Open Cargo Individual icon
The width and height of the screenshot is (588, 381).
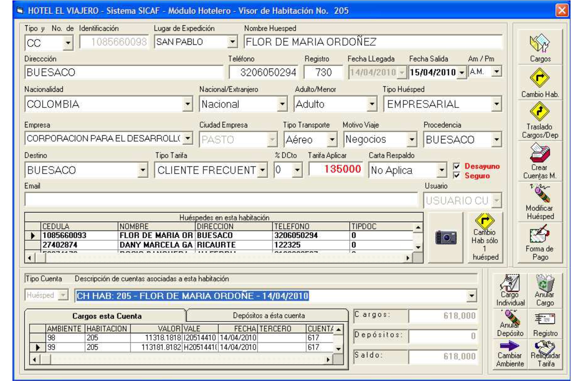[510, 283]
